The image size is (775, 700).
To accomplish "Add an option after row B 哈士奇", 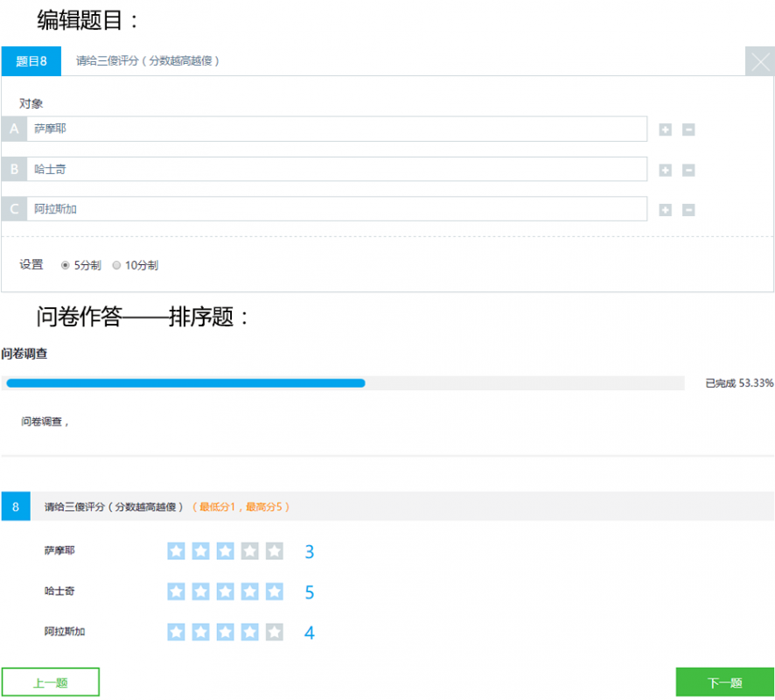I will pyautogui.click(x=666, y=170).
